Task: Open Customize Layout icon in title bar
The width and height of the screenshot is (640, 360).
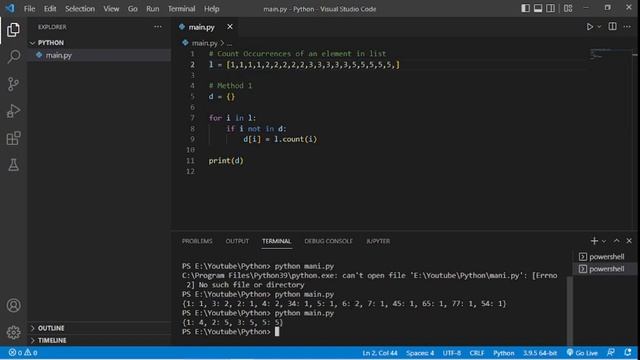Action: pos(568,8)
